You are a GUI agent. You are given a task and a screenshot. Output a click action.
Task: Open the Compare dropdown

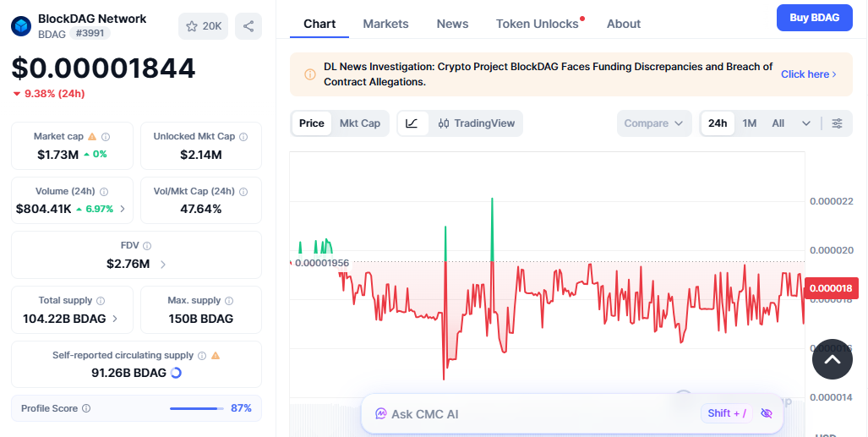point(654,123)
